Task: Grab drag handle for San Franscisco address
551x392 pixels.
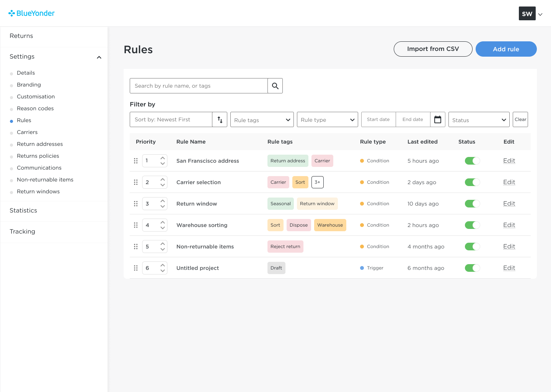Action: (135, 161)
